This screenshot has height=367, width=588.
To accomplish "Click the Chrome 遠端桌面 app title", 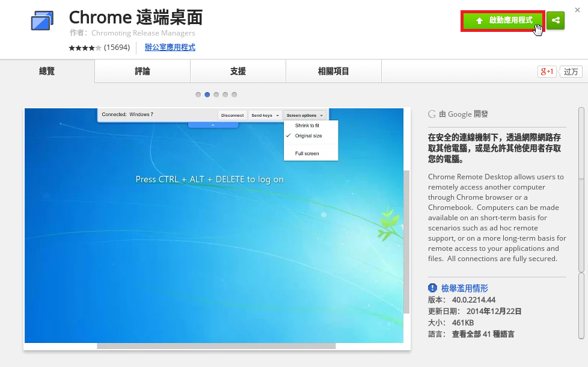I will 136,17.
